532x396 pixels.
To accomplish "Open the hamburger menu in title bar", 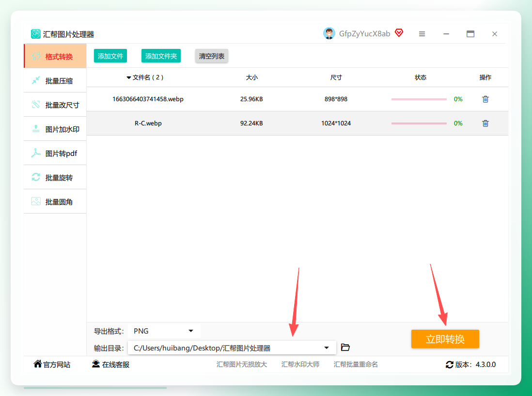I will coord(422,34).
